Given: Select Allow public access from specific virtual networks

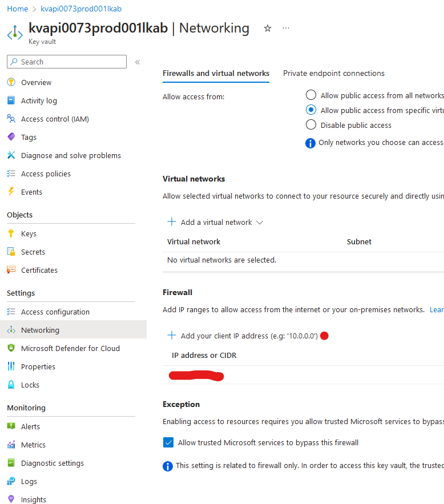Looking at the screenshot, I should [311, 110].
